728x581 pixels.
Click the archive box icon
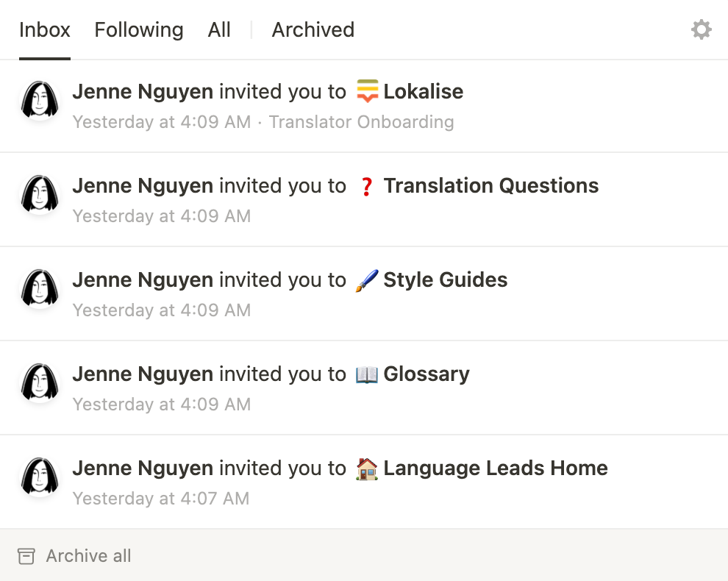pyautogui.click(x=26, y=556)
